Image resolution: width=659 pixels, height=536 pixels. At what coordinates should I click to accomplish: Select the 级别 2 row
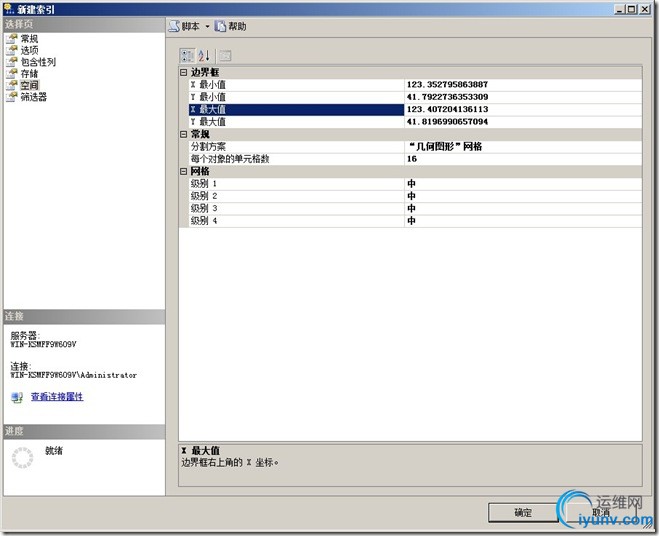296,196
